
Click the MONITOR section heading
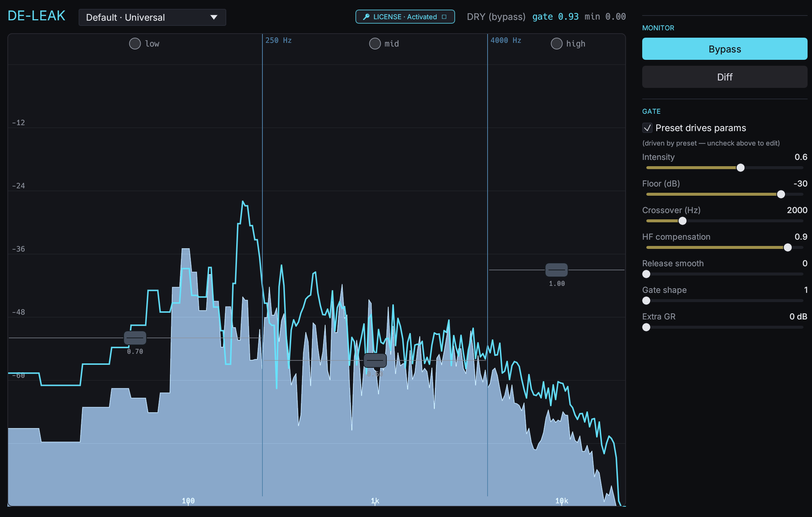(x=658, y=28)
